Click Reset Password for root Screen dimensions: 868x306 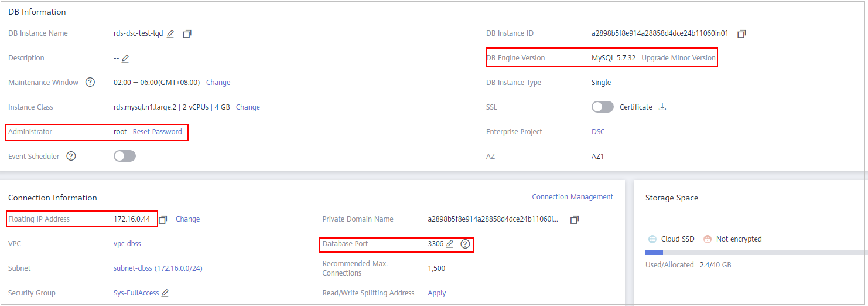coord(158,132)
